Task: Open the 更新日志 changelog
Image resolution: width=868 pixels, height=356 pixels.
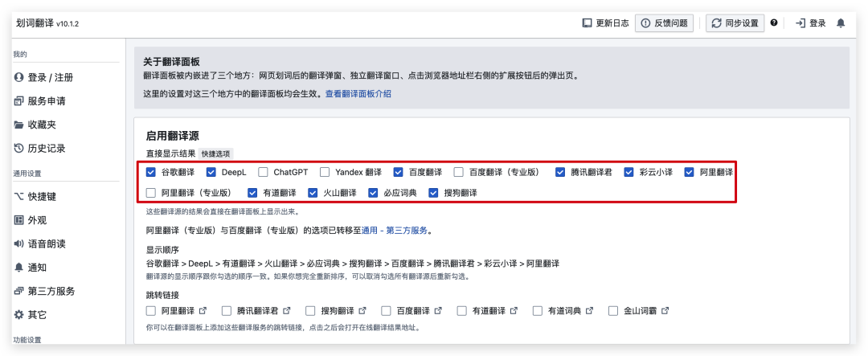Action: click(605, 23)
